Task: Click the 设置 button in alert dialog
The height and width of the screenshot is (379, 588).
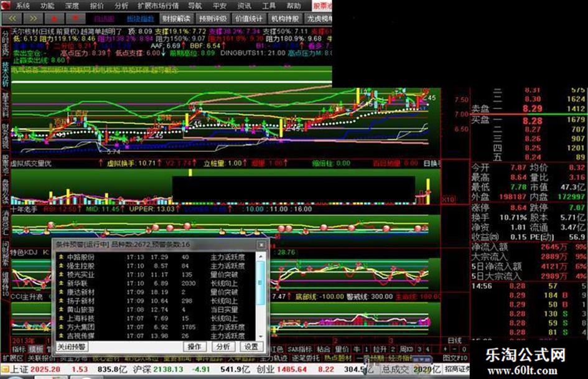Action: [x=251, y=347]
